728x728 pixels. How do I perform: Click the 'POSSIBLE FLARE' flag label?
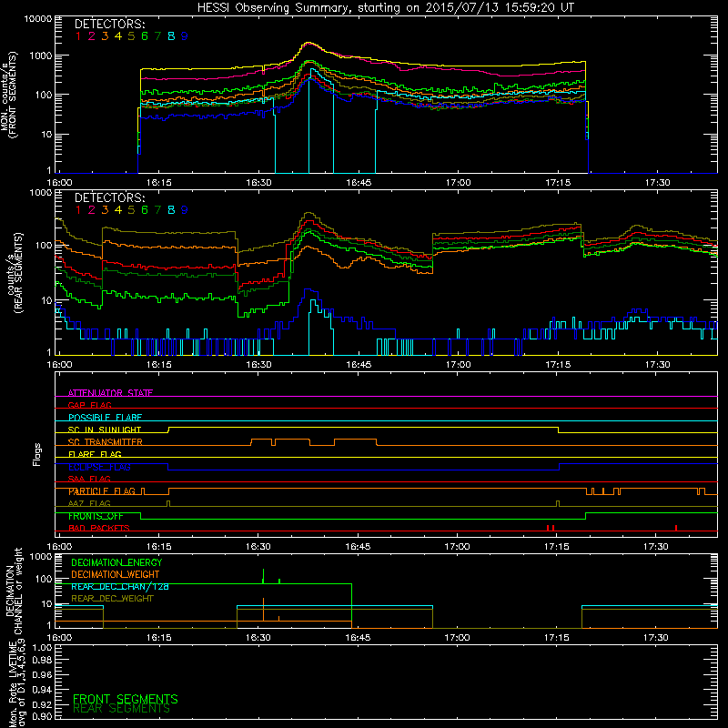[x=105, y=418]
